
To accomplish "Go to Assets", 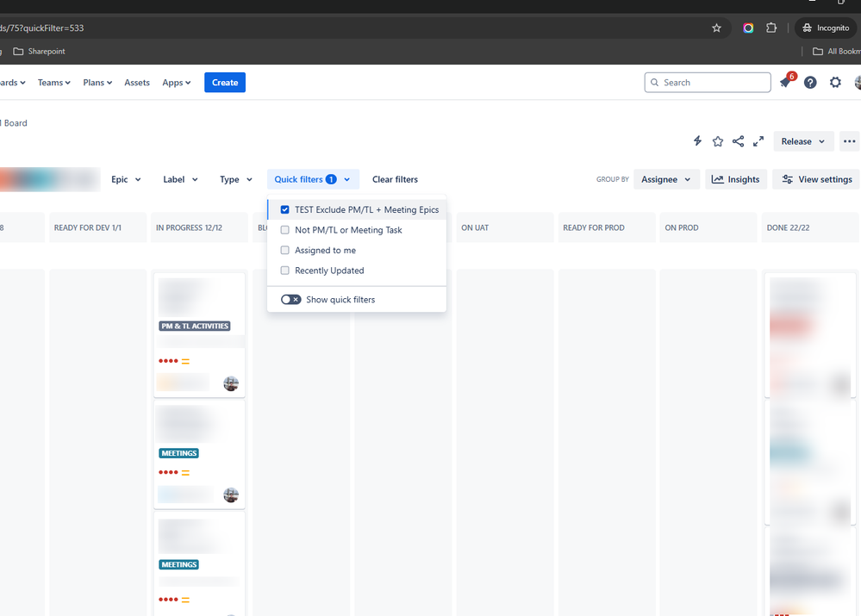I will [137, 83].
